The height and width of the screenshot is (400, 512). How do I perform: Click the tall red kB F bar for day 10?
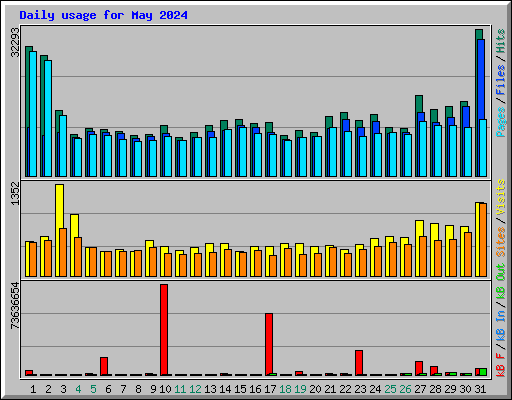point(164,330)
